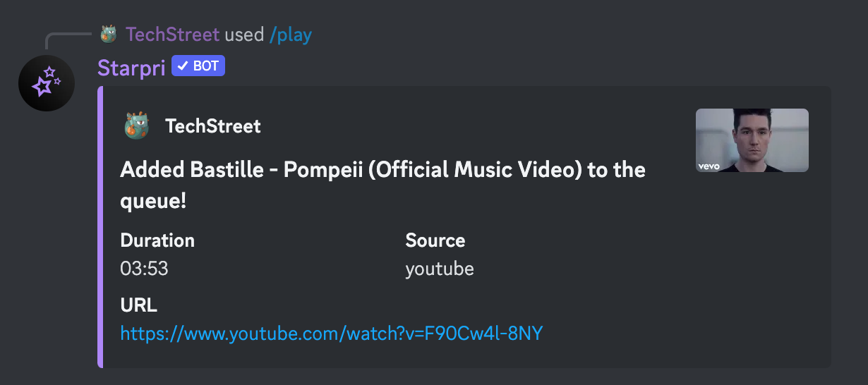Click the BOT tag label next to Starpri
This screenshot has width=868, height=385.
coord(205,67)
